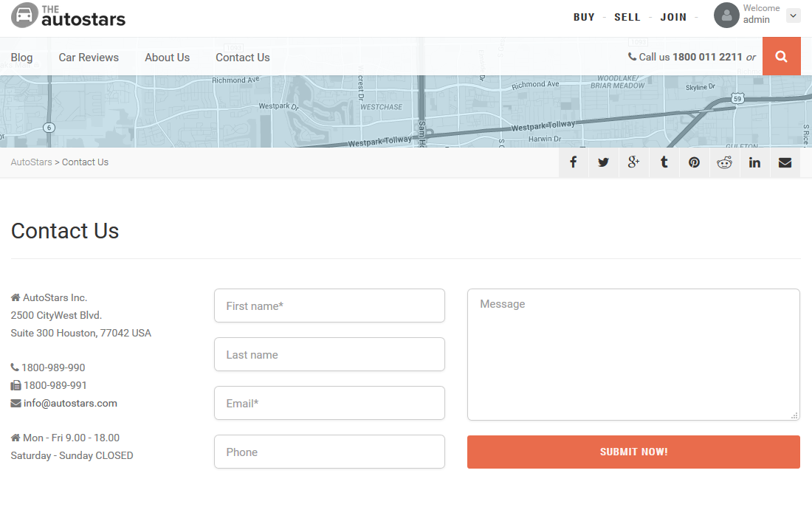This screenshot has height=521, width=812.
Task: Click the AutoStars breadcrumb link
Action: pos(31,162)
